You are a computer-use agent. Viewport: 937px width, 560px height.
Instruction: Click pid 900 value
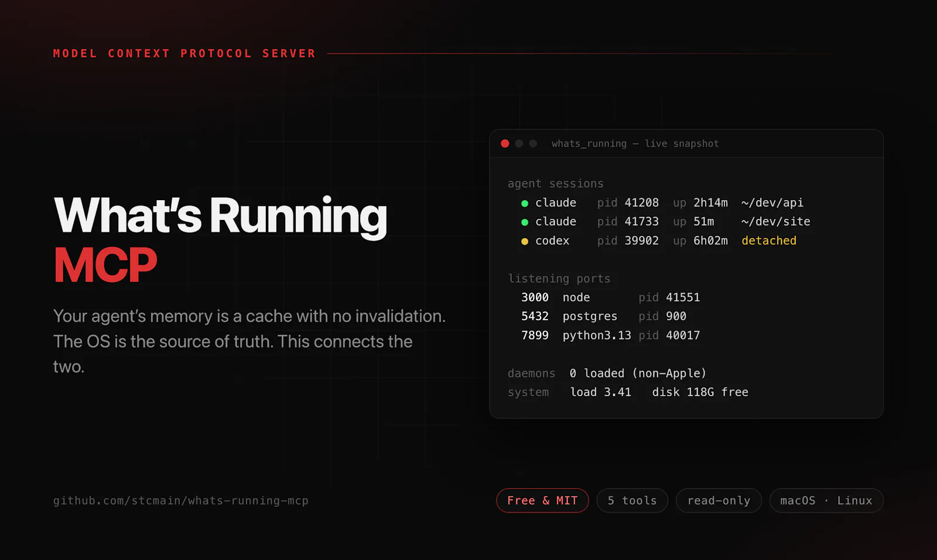click(x=676, y=316)
